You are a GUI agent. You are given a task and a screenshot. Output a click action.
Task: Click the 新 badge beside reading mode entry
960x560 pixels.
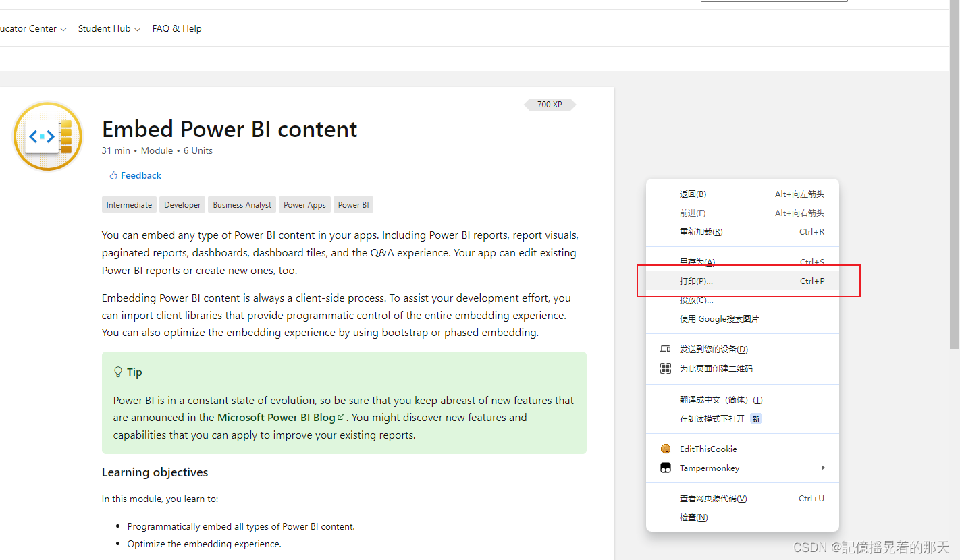click(x=756, y=419)
